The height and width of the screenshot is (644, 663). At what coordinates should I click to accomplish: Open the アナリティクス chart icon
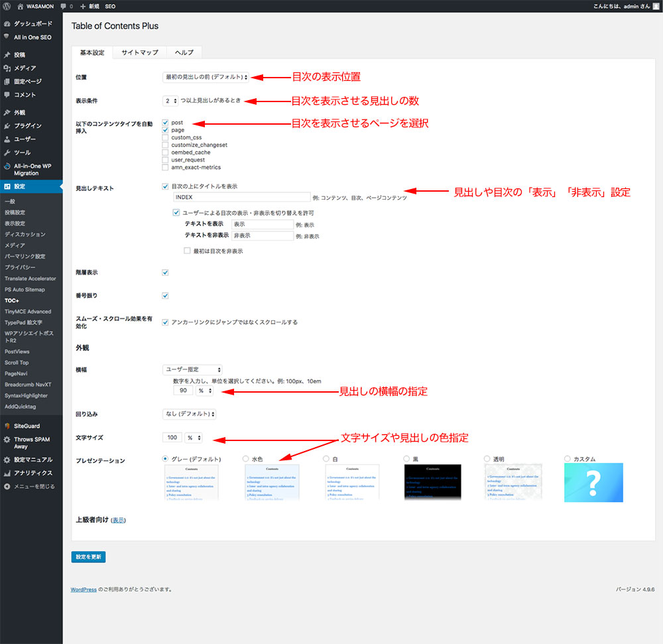click(x=7, y=473)
